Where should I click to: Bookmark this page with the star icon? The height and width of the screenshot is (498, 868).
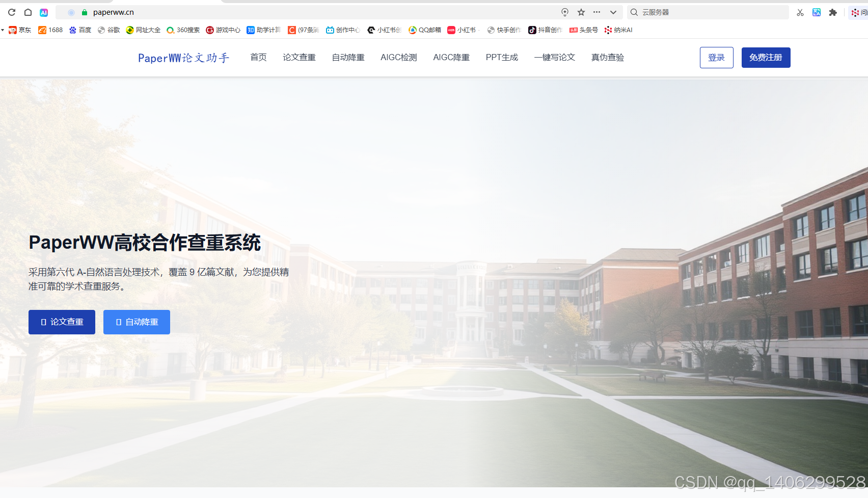pyautogui.click(x=581, y=12)
